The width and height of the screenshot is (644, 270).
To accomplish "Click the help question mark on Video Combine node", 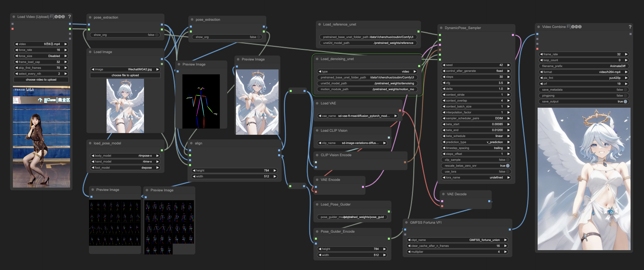I will tap(630, 27).
